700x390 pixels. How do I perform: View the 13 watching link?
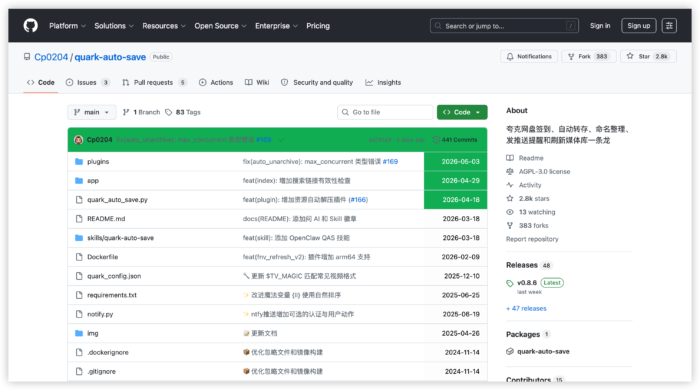tap(531, 212)
